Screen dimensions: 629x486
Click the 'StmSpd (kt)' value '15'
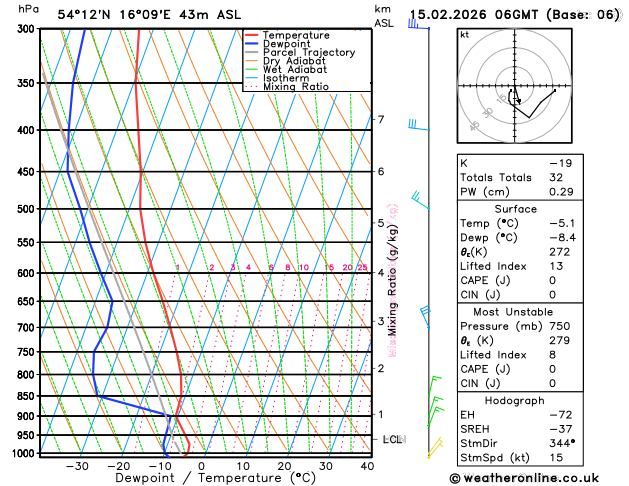coord(556,458)
